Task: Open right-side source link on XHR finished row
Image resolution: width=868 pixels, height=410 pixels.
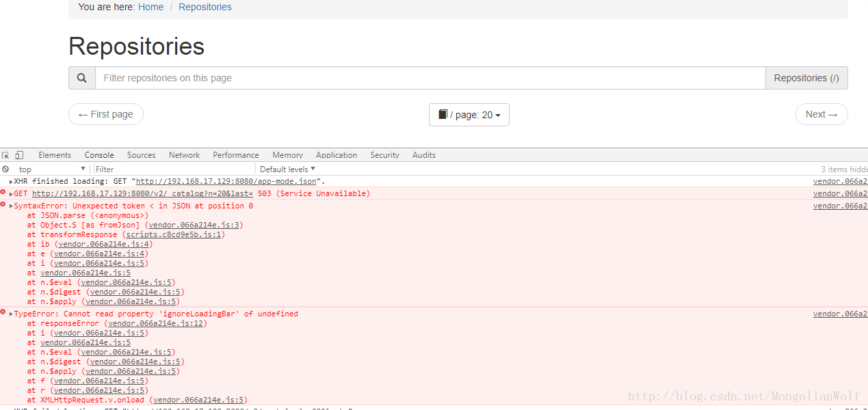Action: coord(841,181)
